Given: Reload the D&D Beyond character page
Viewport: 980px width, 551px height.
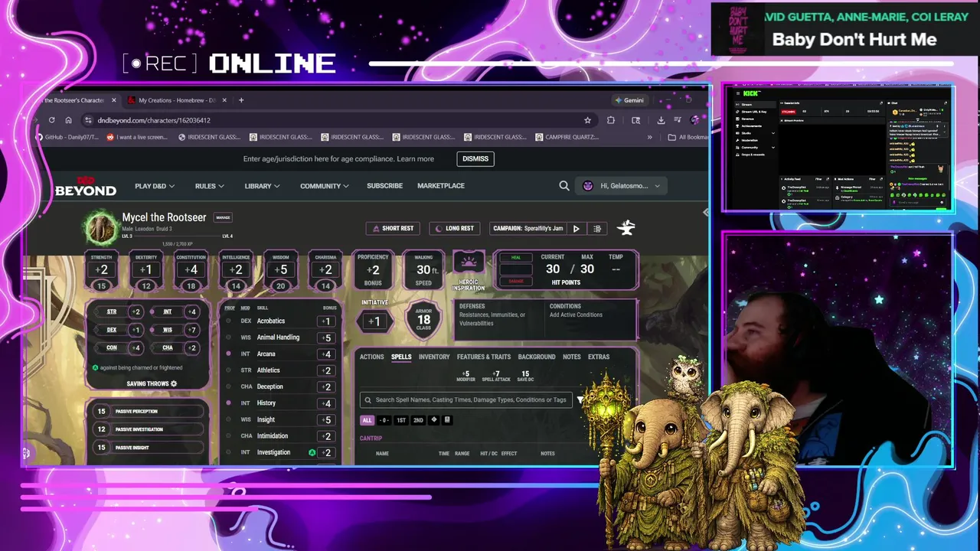Looking at the screenshot, I should tap(51, 120).
